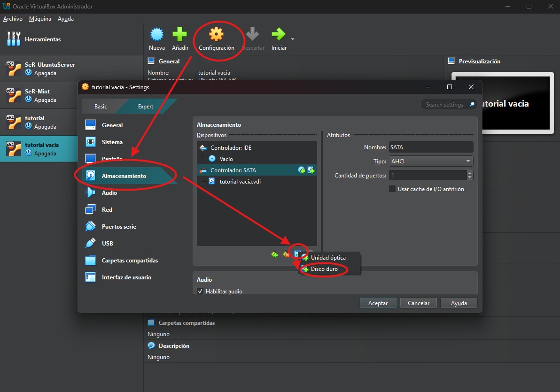Select the SeR-Mint virtual machine

(39, 95)
